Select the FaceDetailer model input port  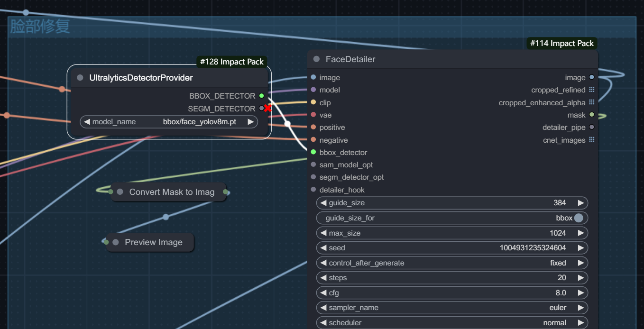(x=313, y=90)
